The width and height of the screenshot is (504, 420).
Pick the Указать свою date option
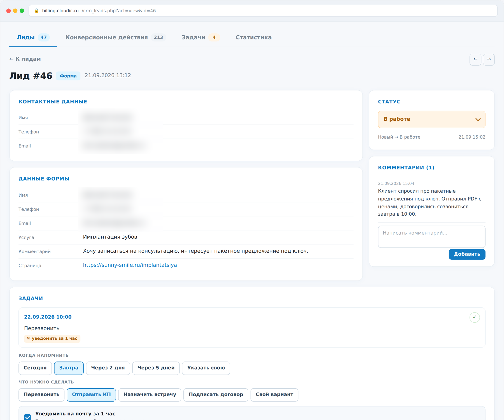click(206, 368)
